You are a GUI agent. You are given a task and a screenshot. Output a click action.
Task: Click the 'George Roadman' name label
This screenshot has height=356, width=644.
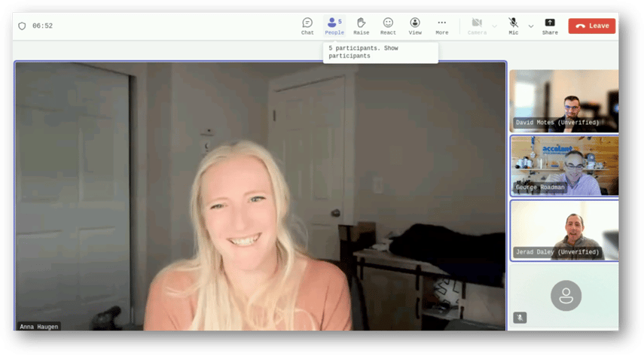click(x=540, y=187)
